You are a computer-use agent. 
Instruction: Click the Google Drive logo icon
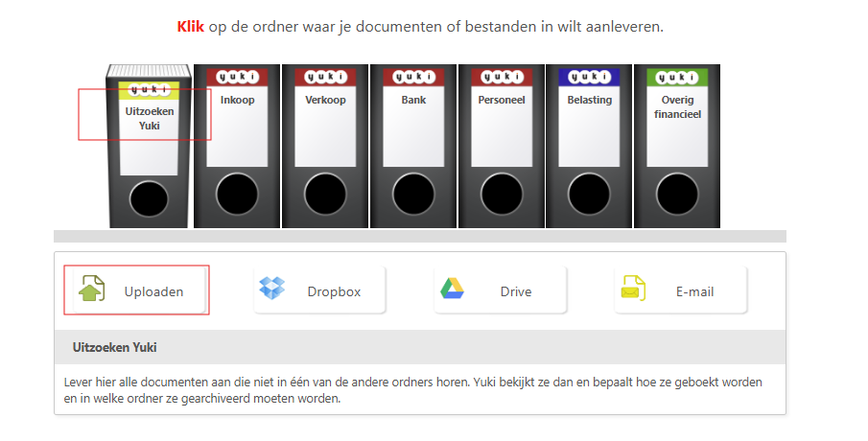tap(452, 288)
